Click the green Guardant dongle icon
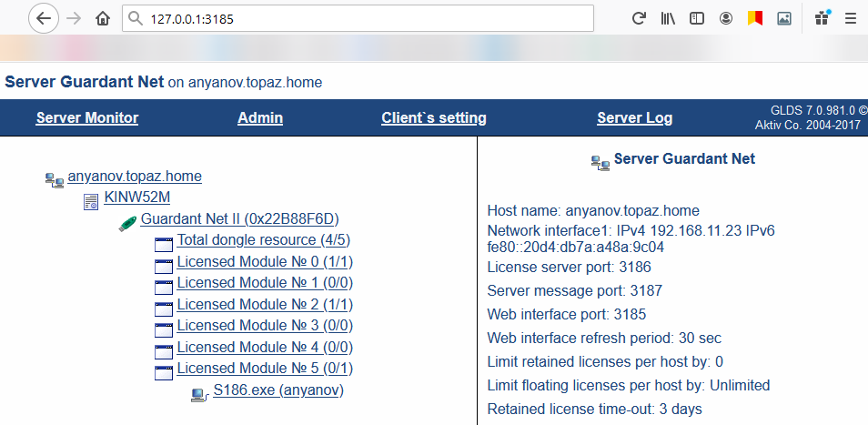The width and height of the screenshot is (868, 425). click(x=127, y=222)
